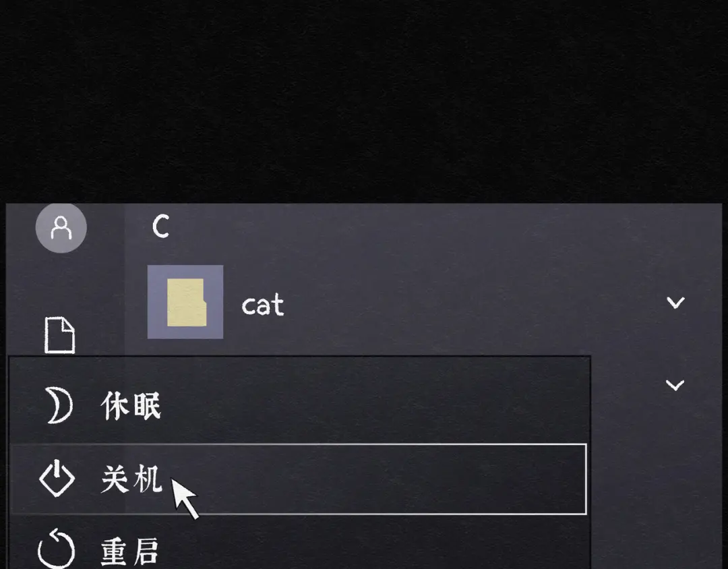The height and width of the screenshot is (569, 728).
Task: Click the power symbol beside 关机
Action: click(57, 478)
